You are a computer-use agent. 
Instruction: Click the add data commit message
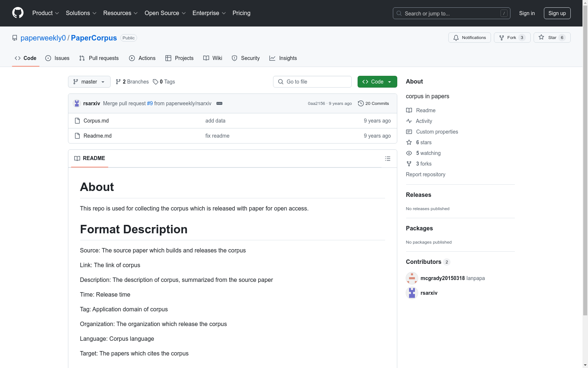point(215,121)
